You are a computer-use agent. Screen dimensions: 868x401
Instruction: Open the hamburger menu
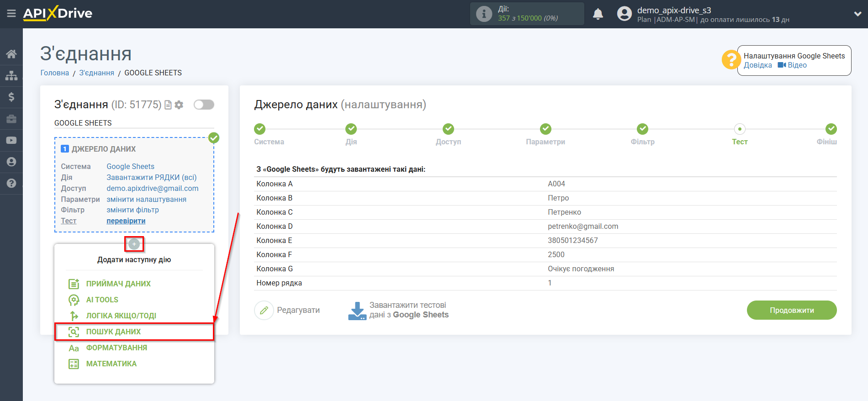[11, 14]
